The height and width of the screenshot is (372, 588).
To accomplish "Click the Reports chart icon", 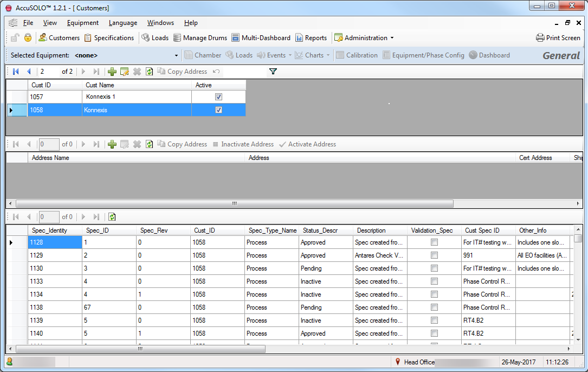I will point(299,38).
